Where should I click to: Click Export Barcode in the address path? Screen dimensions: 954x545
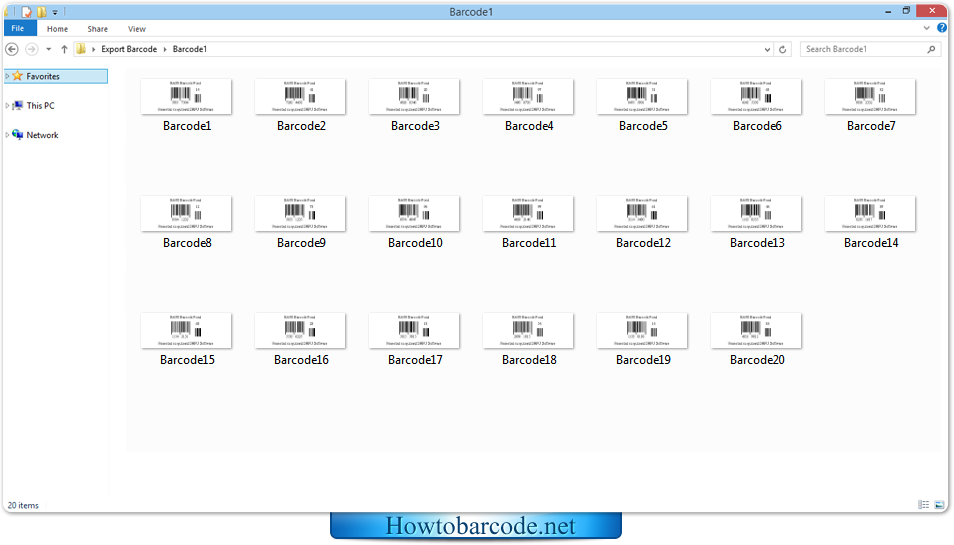[x=128, y=49]
